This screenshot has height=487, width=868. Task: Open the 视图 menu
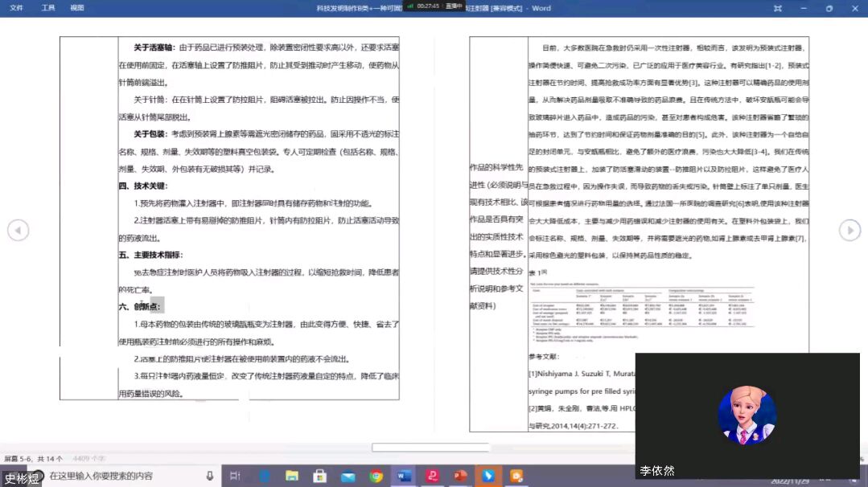click(77, 8)
